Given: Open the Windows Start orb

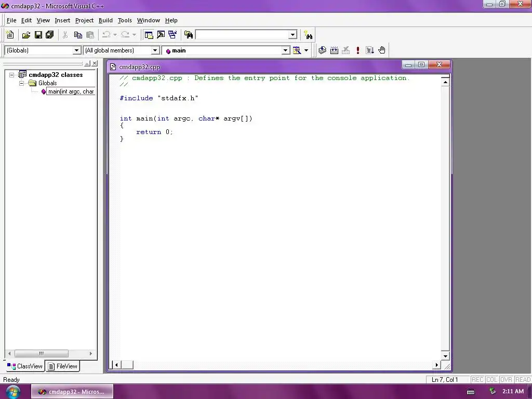Looking at the screenshot, I should pyautogui.click(x=13, y=392).
